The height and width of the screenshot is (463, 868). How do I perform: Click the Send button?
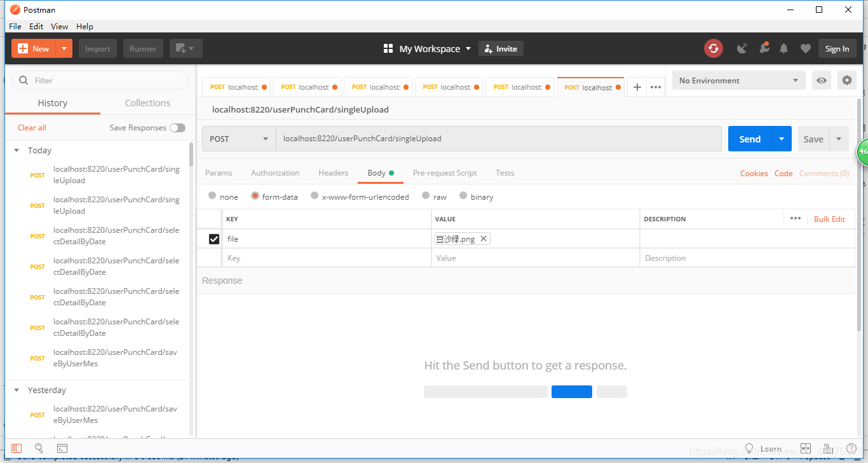(750, 139)
